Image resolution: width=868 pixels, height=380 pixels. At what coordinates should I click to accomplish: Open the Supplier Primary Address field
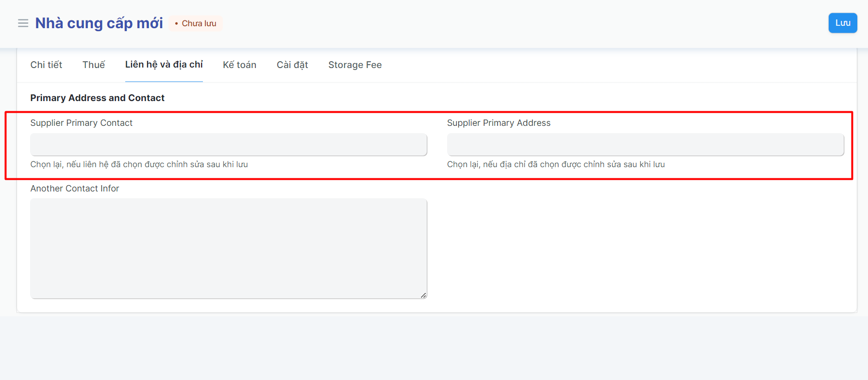(645, 145)
